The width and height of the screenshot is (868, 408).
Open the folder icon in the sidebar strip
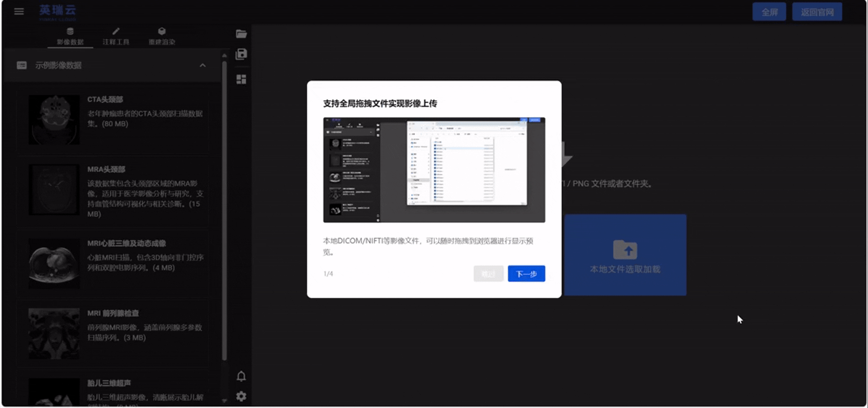[x=241, y=34]
